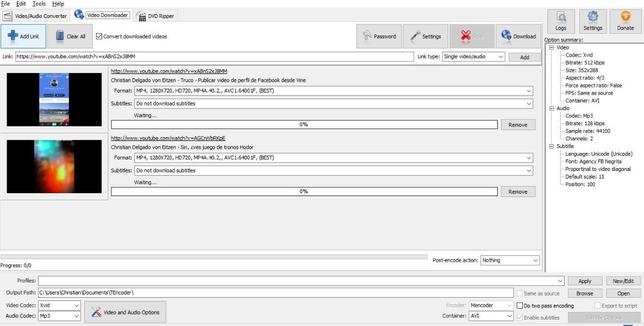The image size is (644, 326).
Task: Check the Same as source option
Action: click(520, 293)
